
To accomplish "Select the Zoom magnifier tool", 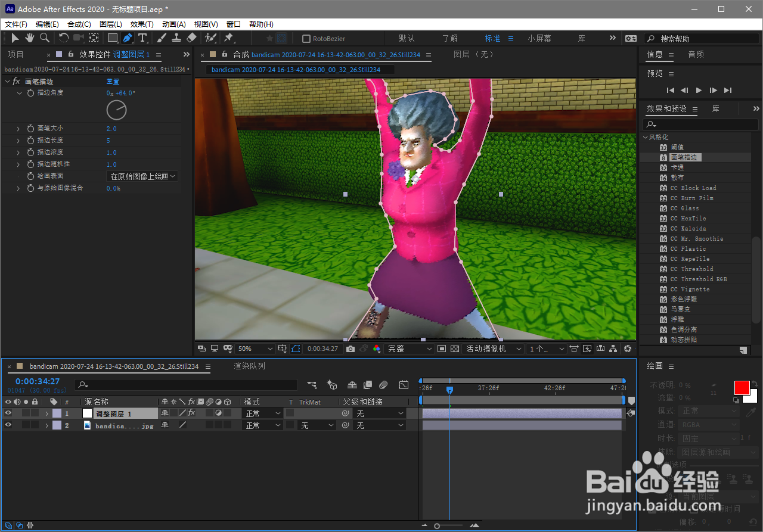I will (45, 38).
